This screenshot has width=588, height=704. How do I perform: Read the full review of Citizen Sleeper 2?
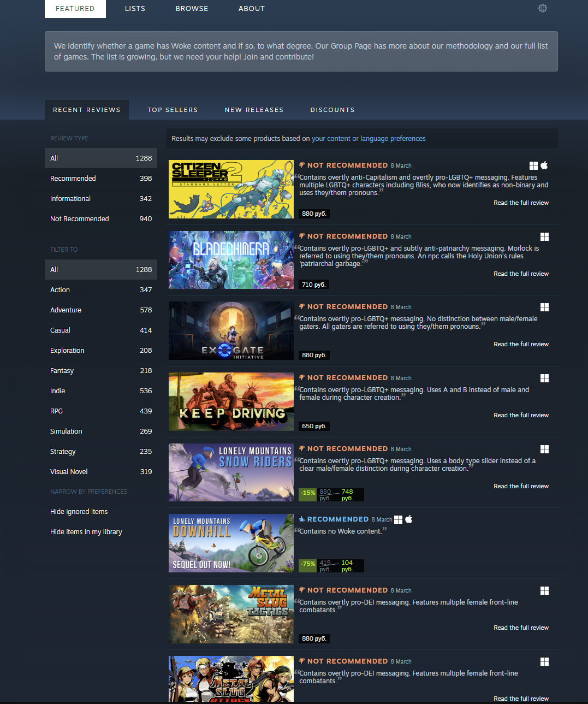click(521, 203)
